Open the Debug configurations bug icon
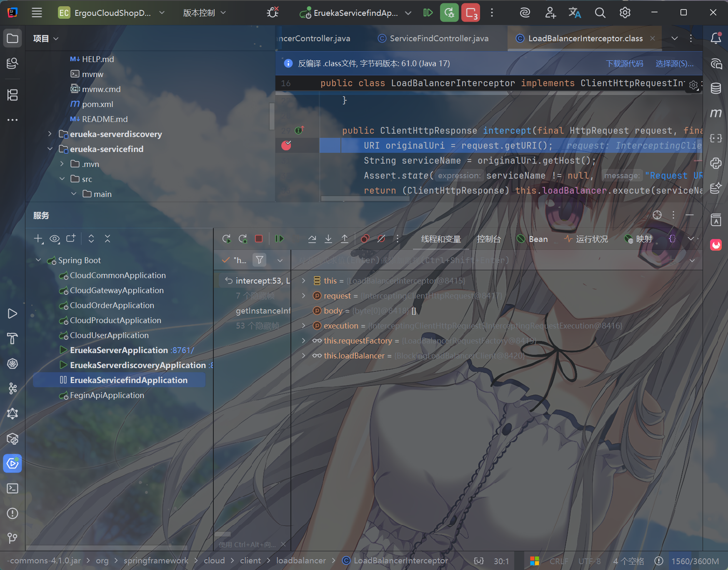The height and width of the screenshot is (570, 728). tap(273, 12)
